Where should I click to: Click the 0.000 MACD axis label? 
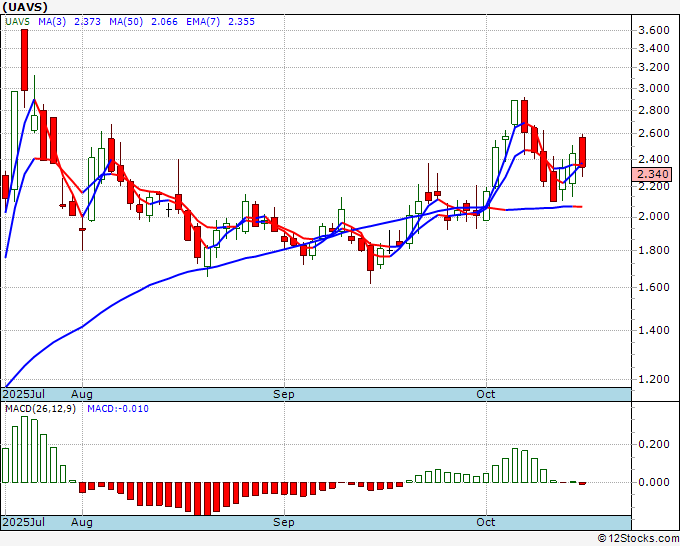[654, 482]
